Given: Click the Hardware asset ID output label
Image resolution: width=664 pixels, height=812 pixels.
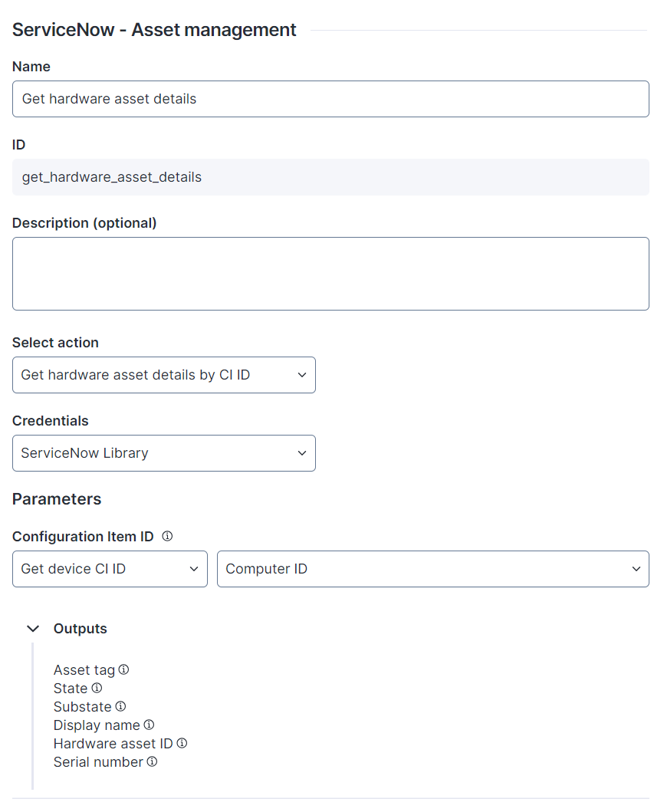Looking at the screenshot, I should [x=113, y=744].
